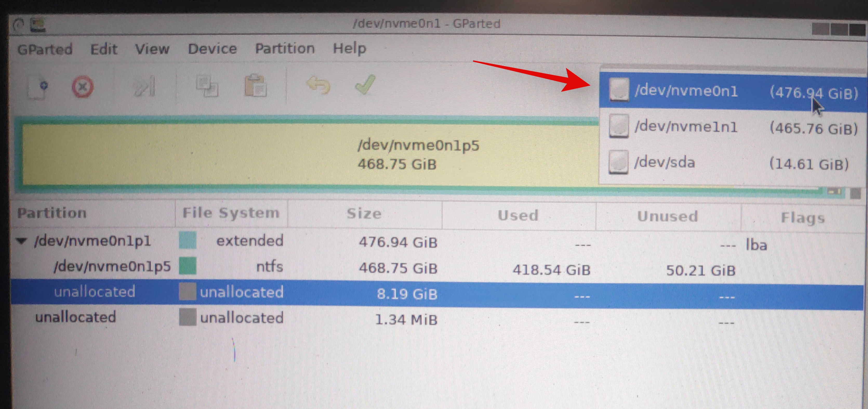
Task: Click the Paste partition toolbar icon
Action: coord(255,86)
